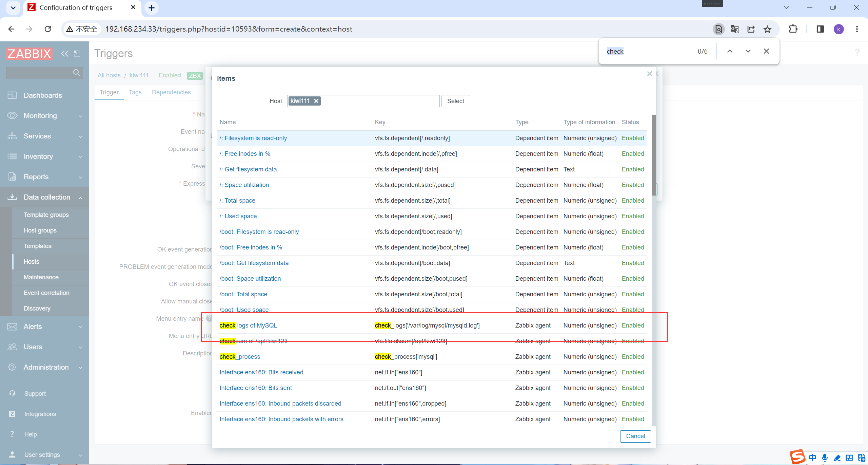Select Interface ens160: Bits received item

261,372
